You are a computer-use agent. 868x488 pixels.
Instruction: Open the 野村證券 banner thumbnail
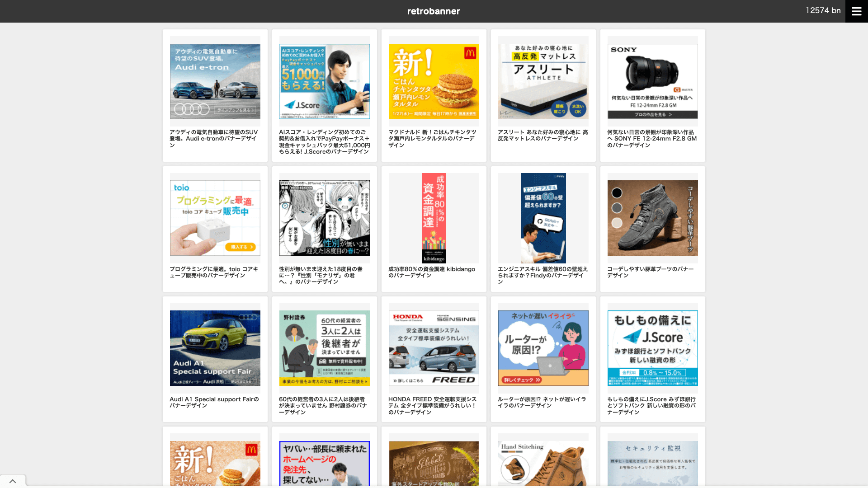(x=325, y=348)
